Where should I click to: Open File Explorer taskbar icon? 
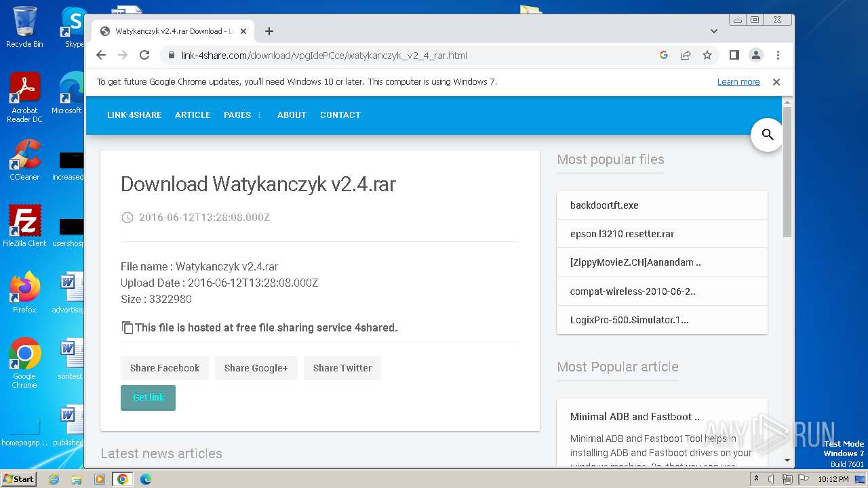pos(77,479)
